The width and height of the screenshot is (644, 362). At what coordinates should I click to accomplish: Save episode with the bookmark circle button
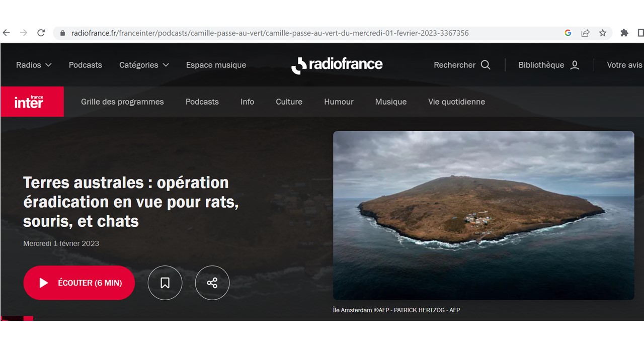pos(165,283)
